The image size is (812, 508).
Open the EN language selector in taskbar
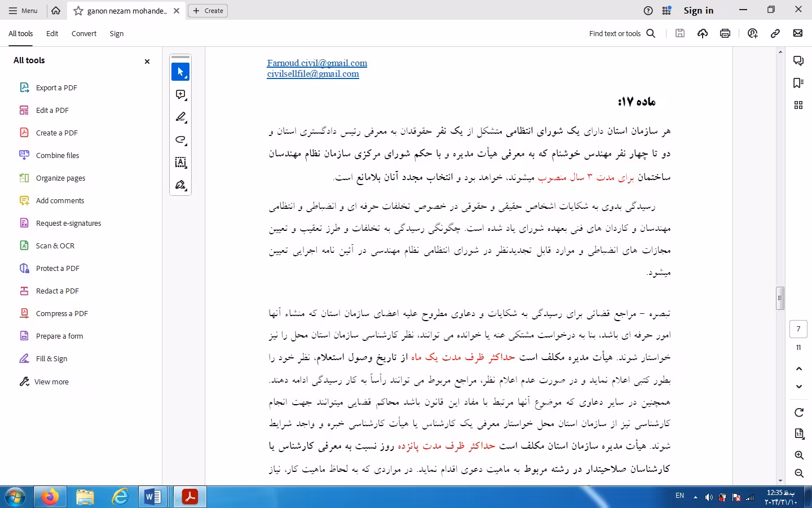[x=679, y=496]
